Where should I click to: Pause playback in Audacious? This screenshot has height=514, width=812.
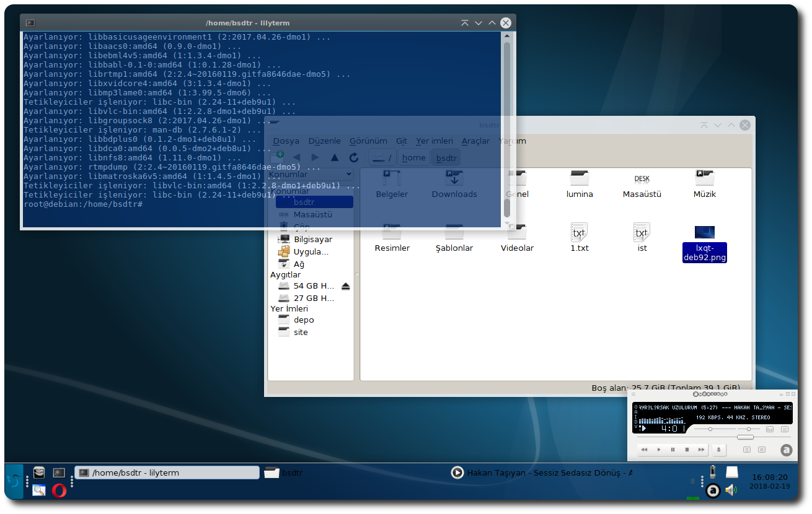[x=673, y=450]
